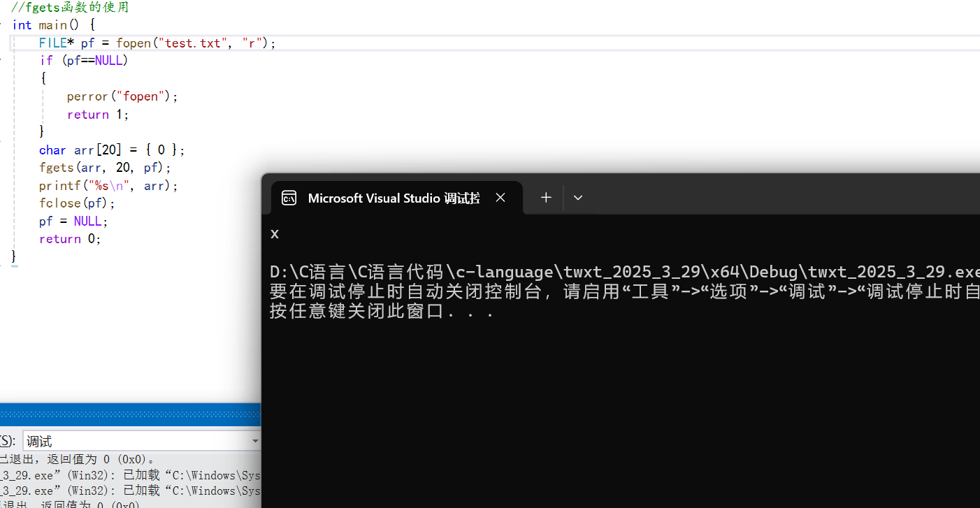Click the return 1 statement

click(98, 115)
